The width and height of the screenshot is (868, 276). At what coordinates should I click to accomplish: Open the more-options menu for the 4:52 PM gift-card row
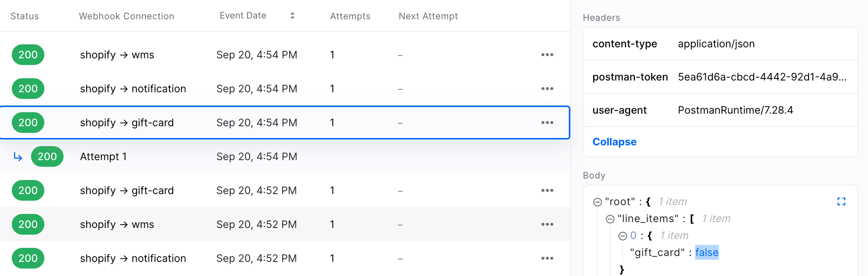(x=547, y=191)
